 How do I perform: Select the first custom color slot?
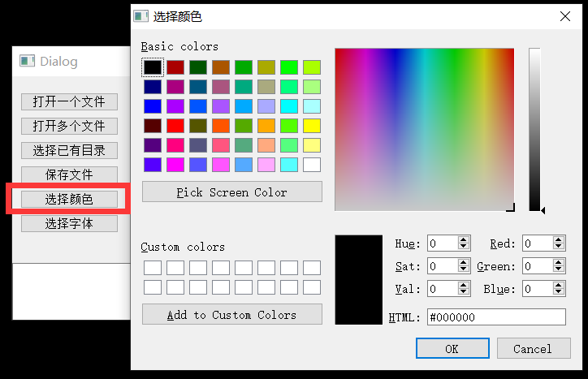(153, 268)
